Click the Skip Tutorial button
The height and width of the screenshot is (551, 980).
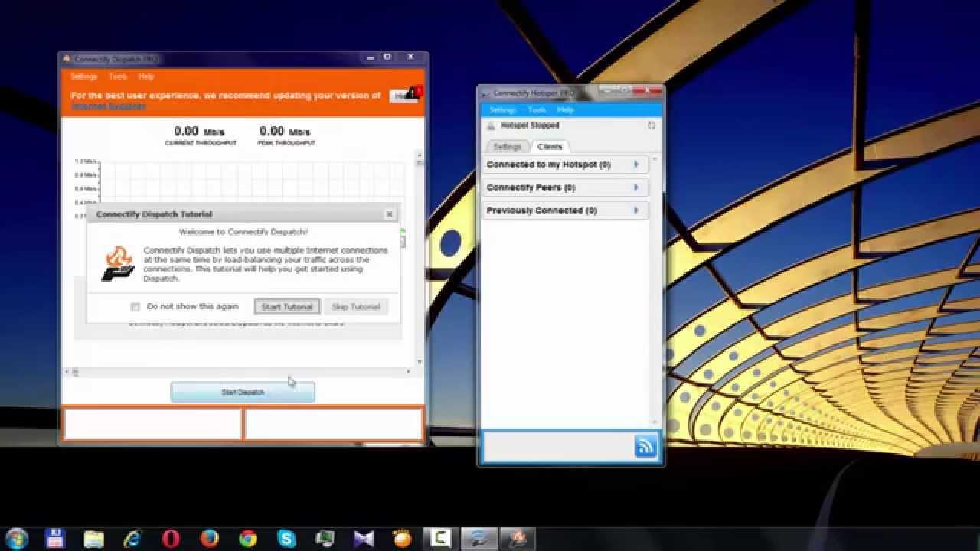click(x=356, y=307)
